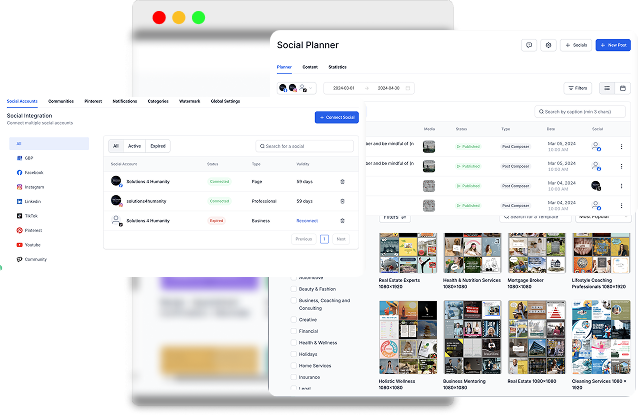This screenshot has height=415, width=638.
Task: Switch to the Statistics tab
Action: (x=337, y=67)
